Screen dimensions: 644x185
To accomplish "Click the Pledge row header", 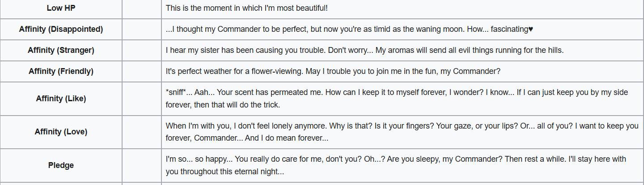I will coord(61,165).
